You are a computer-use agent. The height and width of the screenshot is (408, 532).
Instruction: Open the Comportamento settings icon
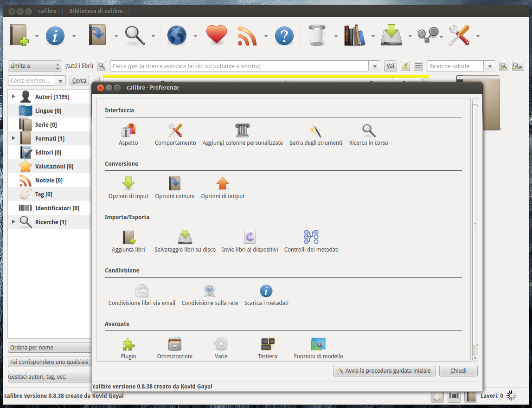pyautogui.click(x=175, y=135)
